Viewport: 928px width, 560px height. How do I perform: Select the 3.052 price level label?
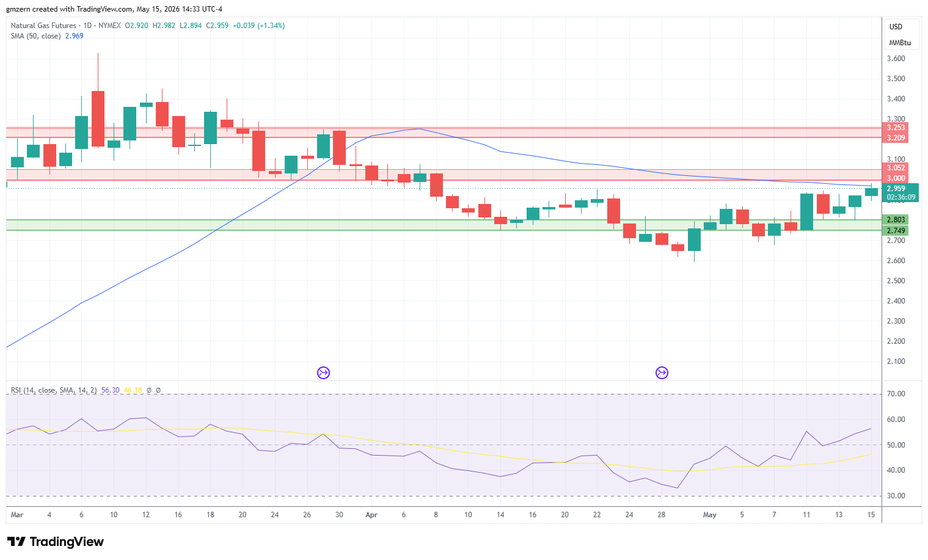pyautogui.click(x=896, y=168)
